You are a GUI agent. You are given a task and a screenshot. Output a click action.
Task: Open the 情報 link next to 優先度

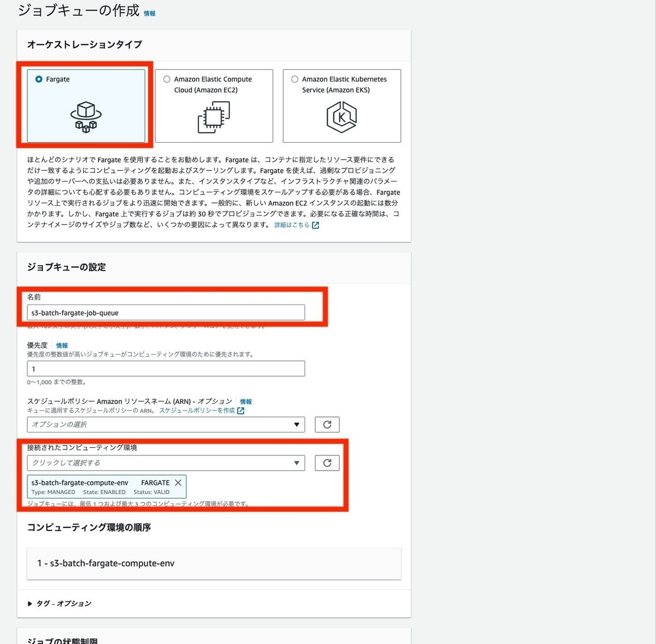coord(62,346)
